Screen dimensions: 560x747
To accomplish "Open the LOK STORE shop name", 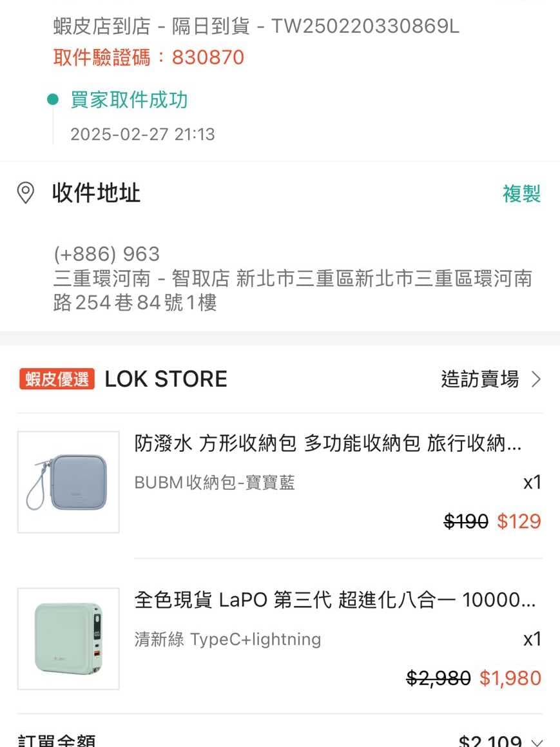I will click(x=166, y=379).
